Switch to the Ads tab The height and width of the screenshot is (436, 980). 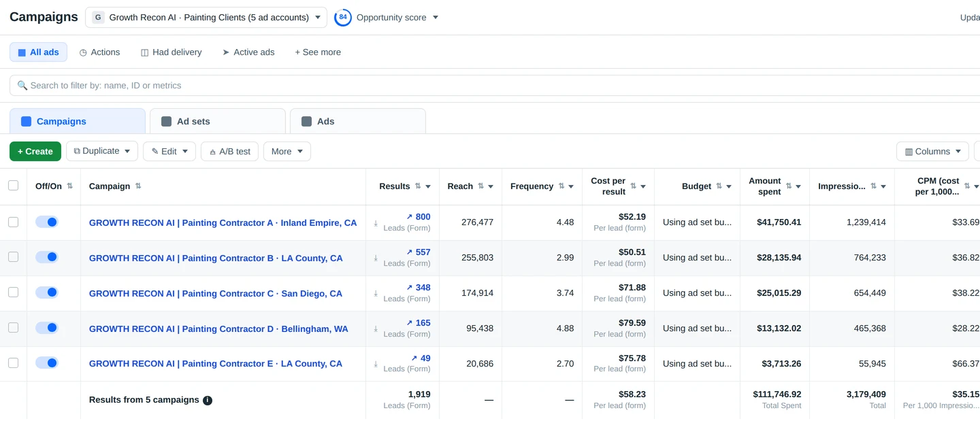coord(358,121)
